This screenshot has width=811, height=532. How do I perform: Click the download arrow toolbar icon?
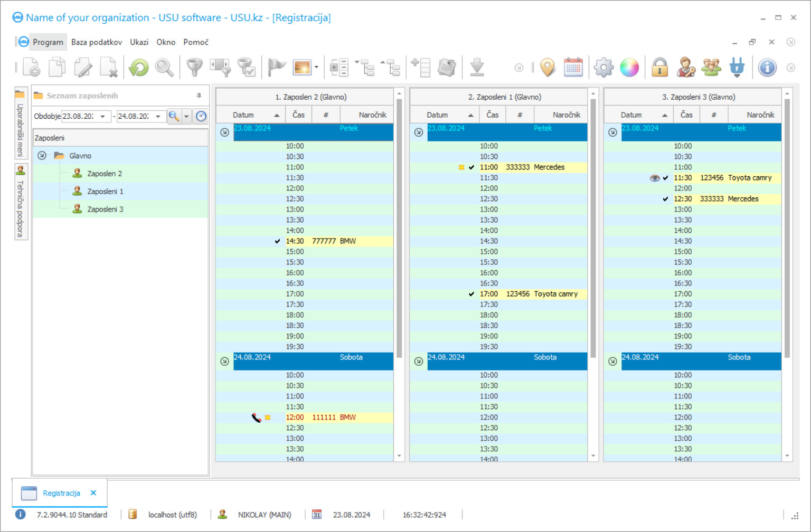[477, 68]
